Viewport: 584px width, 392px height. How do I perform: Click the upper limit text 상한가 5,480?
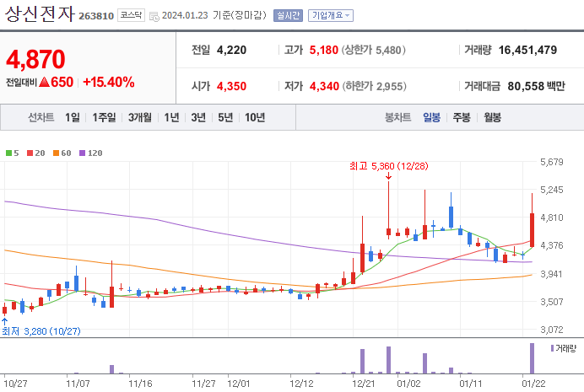pos(373,50)
